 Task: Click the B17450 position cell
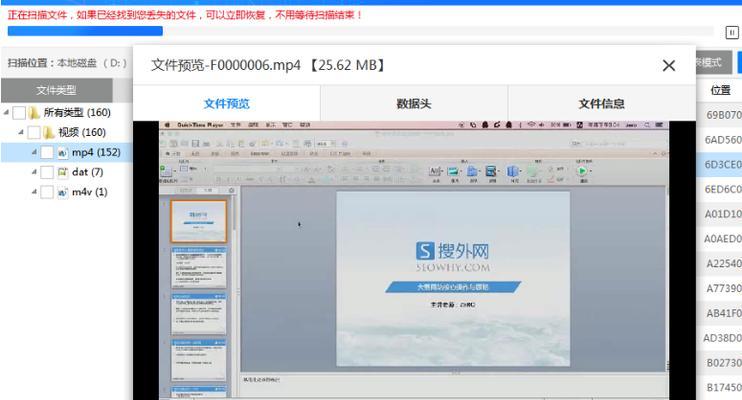[x=723, y=387]
